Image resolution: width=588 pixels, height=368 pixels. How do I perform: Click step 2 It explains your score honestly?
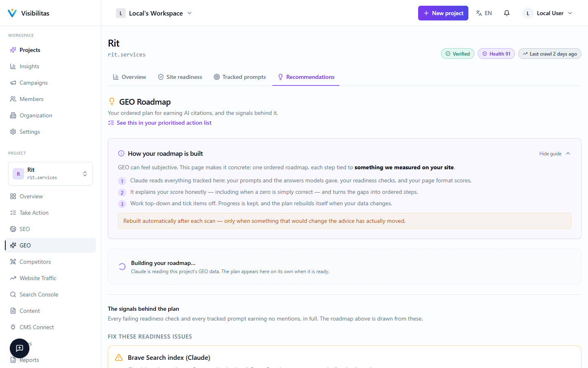274,192
